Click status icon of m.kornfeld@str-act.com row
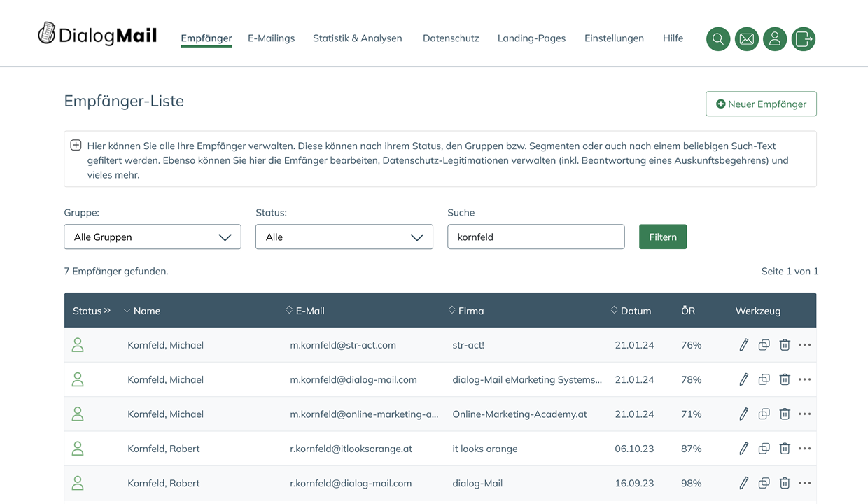 tap(78, 344)
